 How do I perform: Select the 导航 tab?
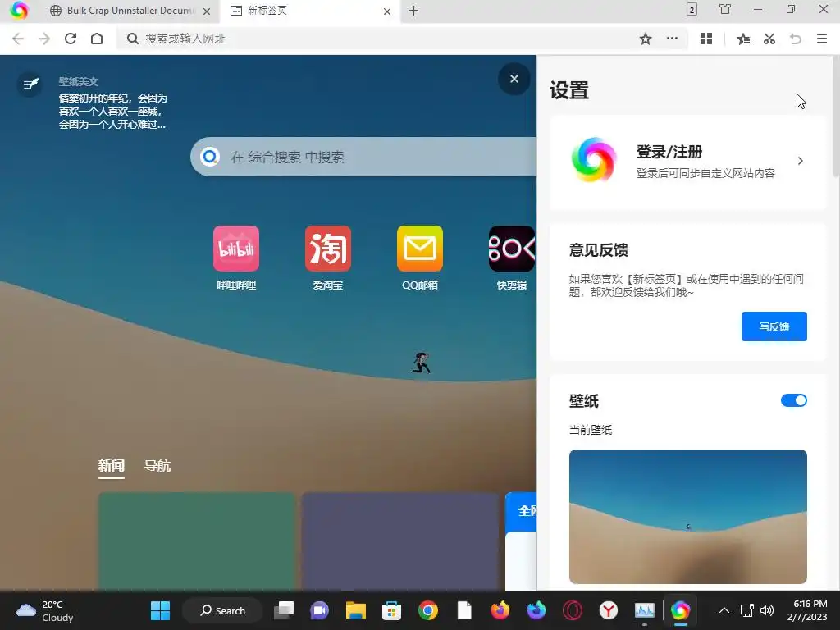(157, 465)
